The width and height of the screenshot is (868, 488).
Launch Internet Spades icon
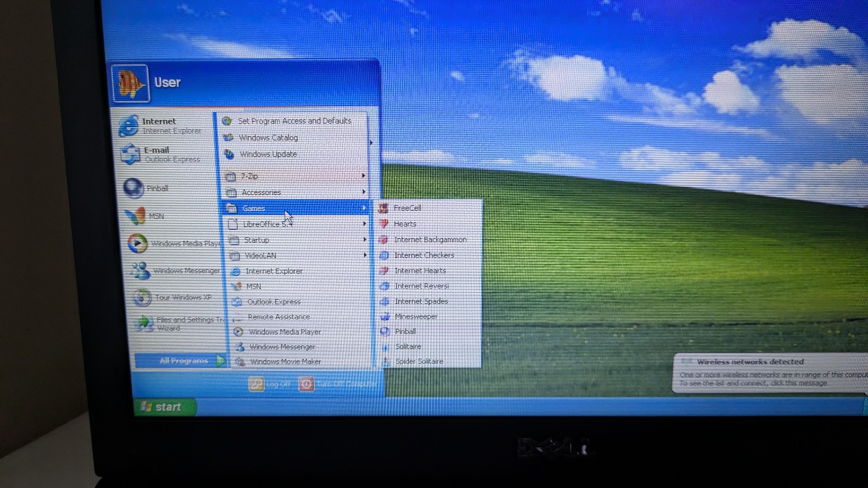coord(385,301)
